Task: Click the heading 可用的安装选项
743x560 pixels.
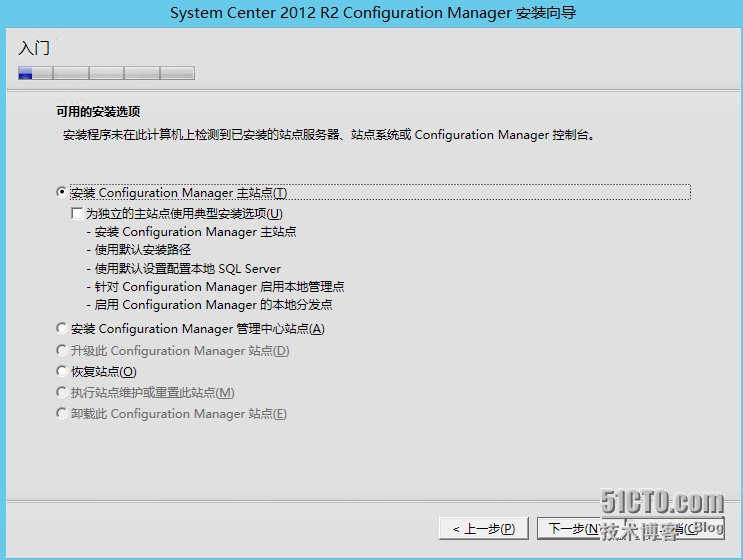Action: click(x=98, y=112)
